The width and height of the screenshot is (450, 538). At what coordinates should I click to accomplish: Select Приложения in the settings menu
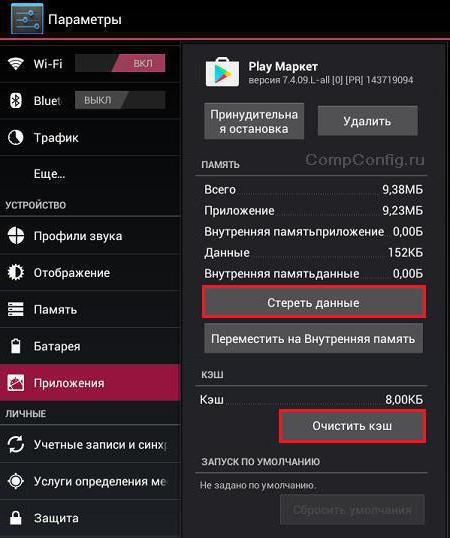(x=90, y=383)
